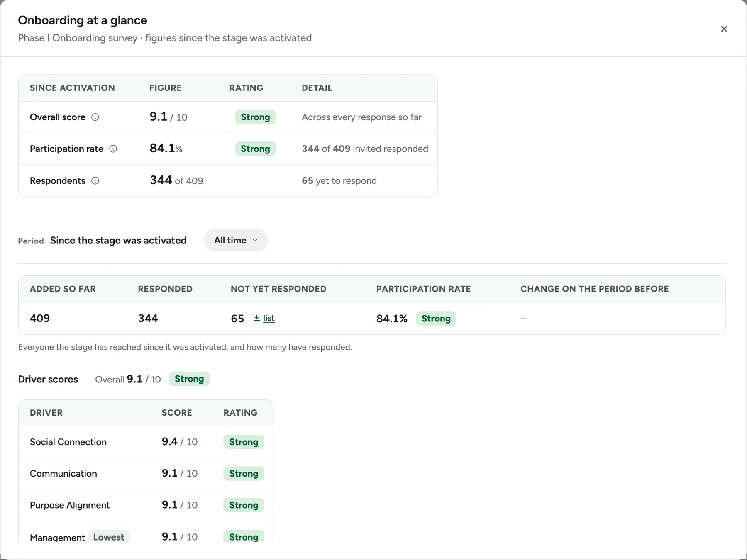The image size is (747, 560).
Task: Show info for Participation rate
Action: click(x=113, y=149)
